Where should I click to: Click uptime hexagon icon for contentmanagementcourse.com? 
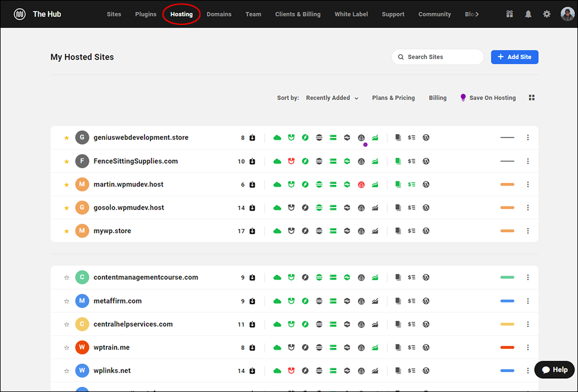point(347,278)
